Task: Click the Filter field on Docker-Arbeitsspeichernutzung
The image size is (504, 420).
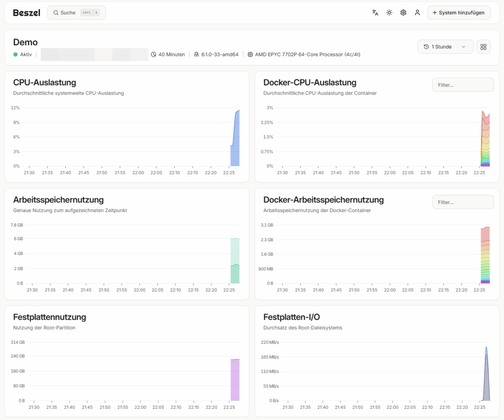Action: [x=463, y=202]
